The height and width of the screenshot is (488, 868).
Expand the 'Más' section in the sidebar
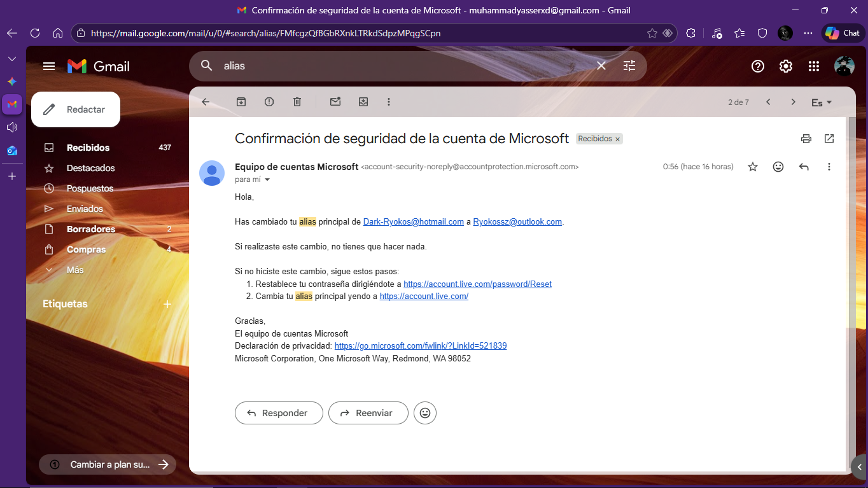75,270
